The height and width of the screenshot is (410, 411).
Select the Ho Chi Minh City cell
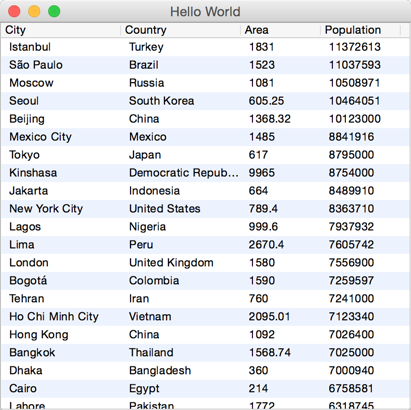coord(54,317)
